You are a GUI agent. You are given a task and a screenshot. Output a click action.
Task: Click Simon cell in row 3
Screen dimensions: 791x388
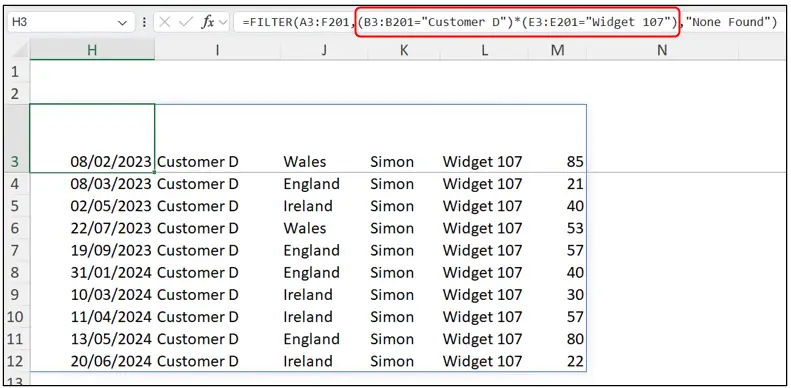pyautogui.click(x=403, y=138)
